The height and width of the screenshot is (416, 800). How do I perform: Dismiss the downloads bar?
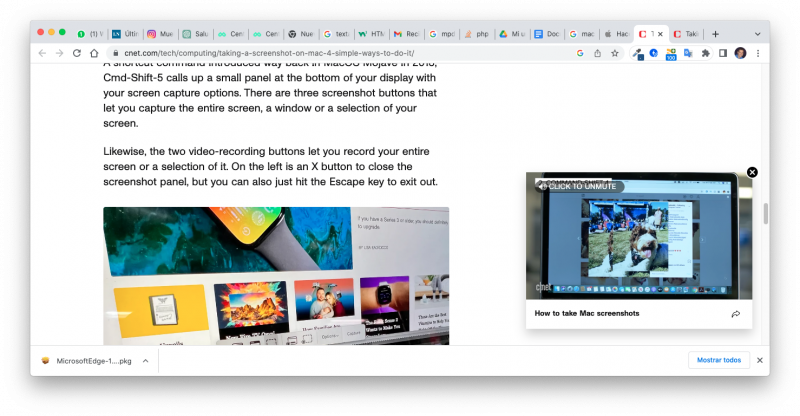pyautogui.click(x=759, y=360)
